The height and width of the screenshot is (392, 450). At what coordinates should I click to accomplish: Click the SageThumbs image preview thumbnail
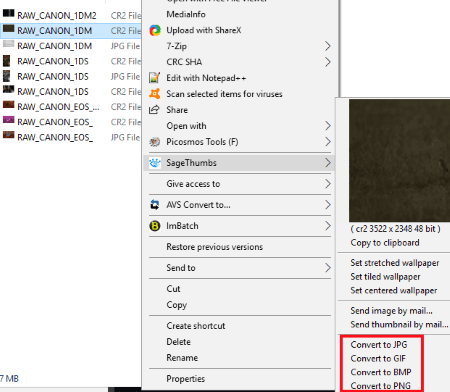399,160
